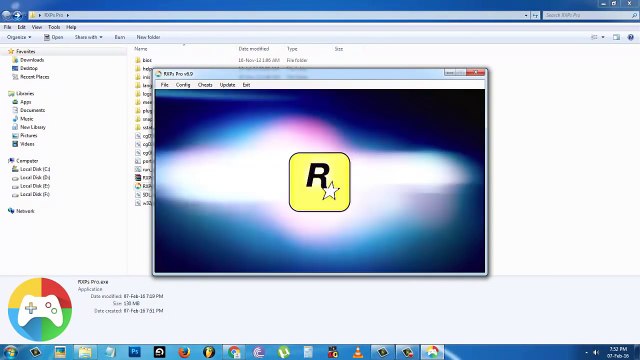Open the Pictures library
Image resolution: width=640 pixels, height=360 pixels.
[29, 136]
